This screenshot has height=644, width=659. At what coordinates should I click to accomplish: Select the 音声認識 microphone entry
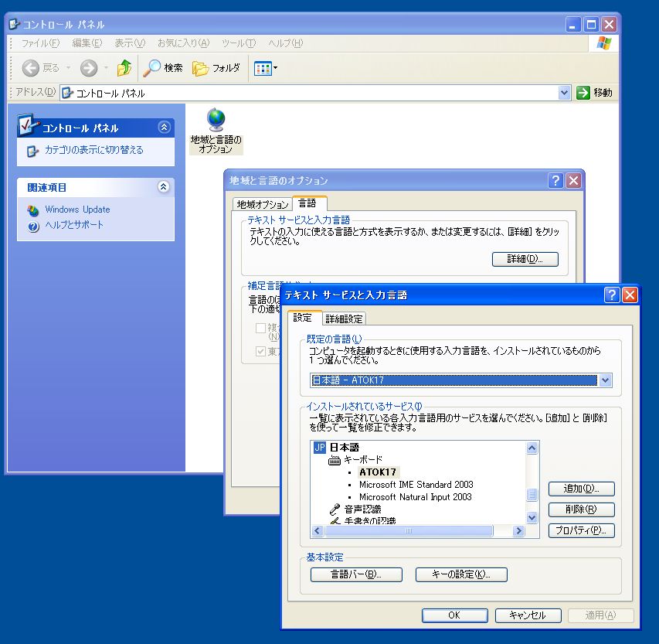355,509
